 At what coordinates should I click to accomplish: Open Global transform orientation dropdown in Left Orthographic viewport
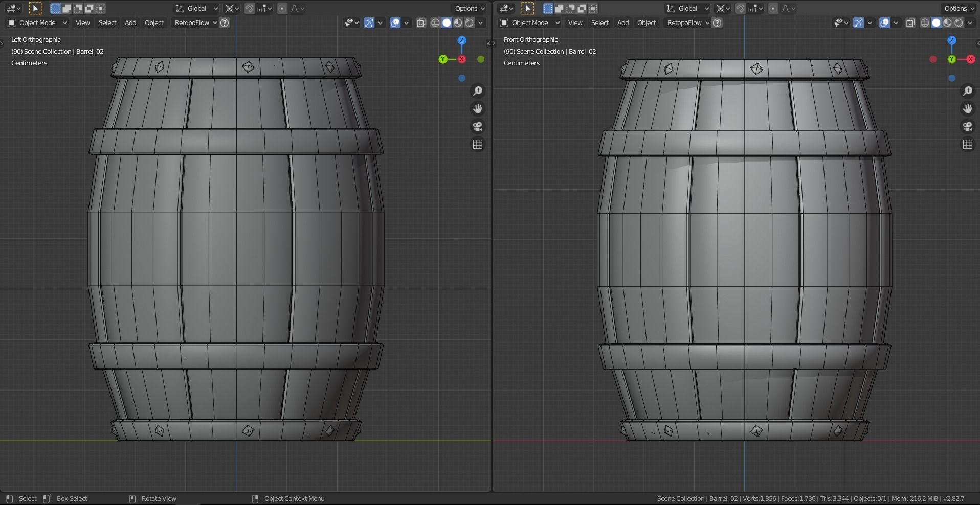click(197, 8)
